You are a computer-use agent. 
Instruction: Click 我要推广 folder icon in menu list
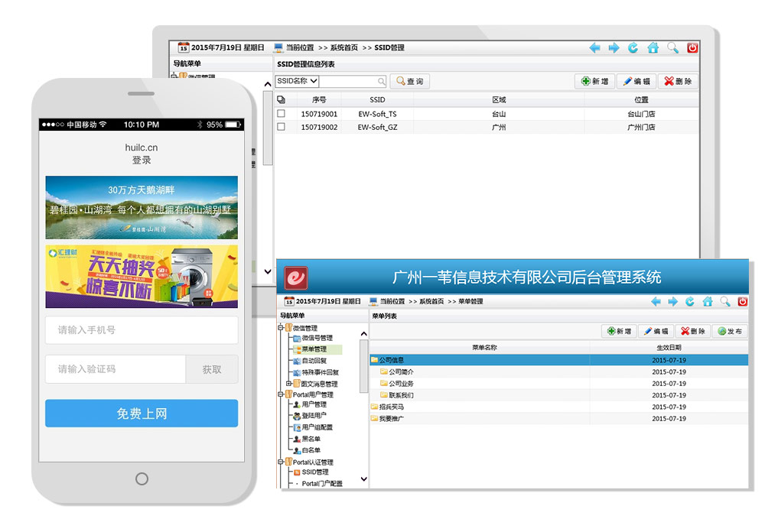pos(374,418)
